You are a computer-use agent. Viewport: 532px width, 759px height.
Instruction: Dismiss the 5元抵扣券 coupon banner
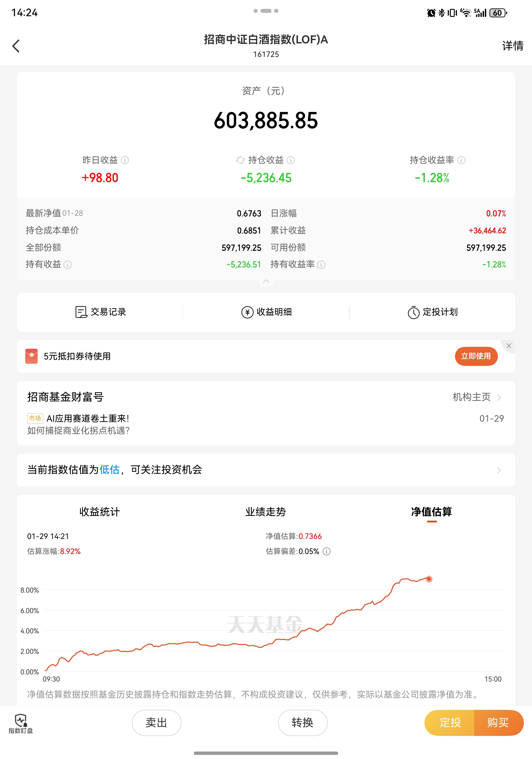point(509,346)
